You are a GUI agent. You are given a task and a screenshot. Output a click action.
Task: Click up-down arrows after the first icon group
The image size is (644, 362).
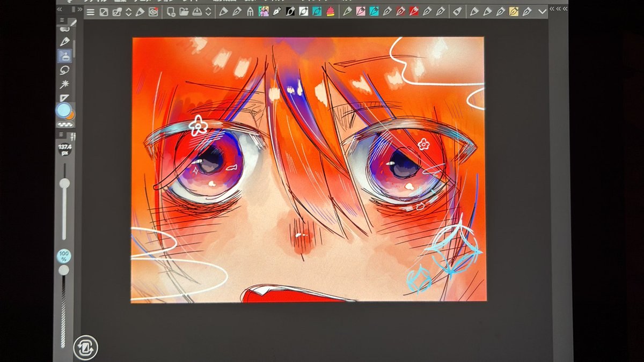point(129,12)
